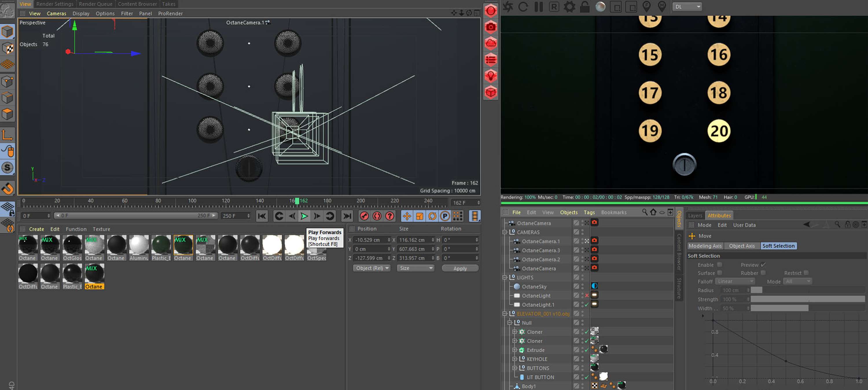Open the Display viewport menu
Image resolution: width=868 pixels, height=390 pixels.
pyautogui.click(x=81, y=14)
